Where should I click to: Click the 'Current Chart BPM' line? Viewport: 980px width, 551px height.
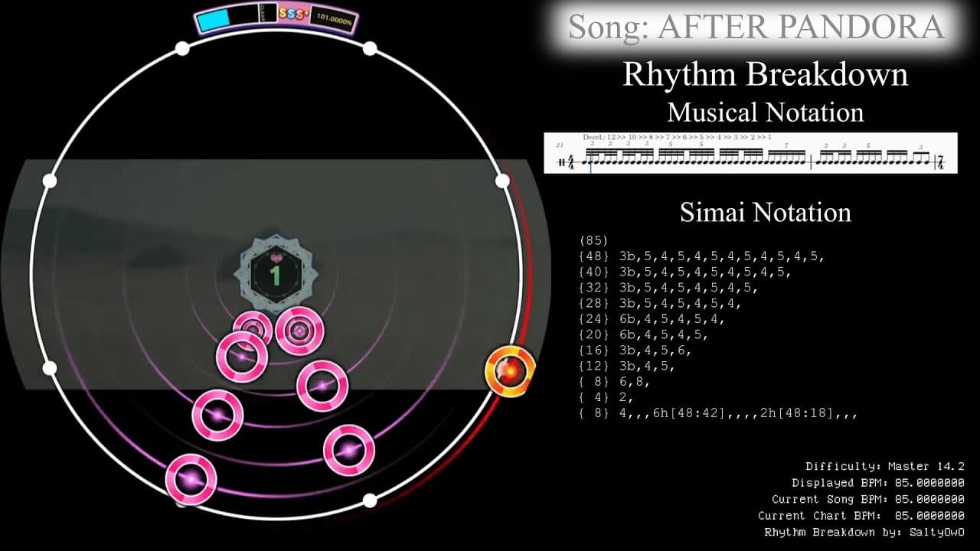(861, 516)
